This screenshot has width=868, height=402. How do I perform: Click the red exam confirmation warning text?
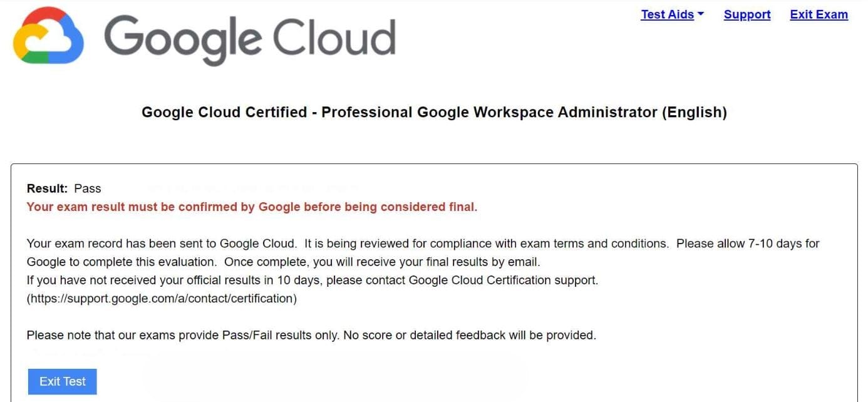pos(252,207)
